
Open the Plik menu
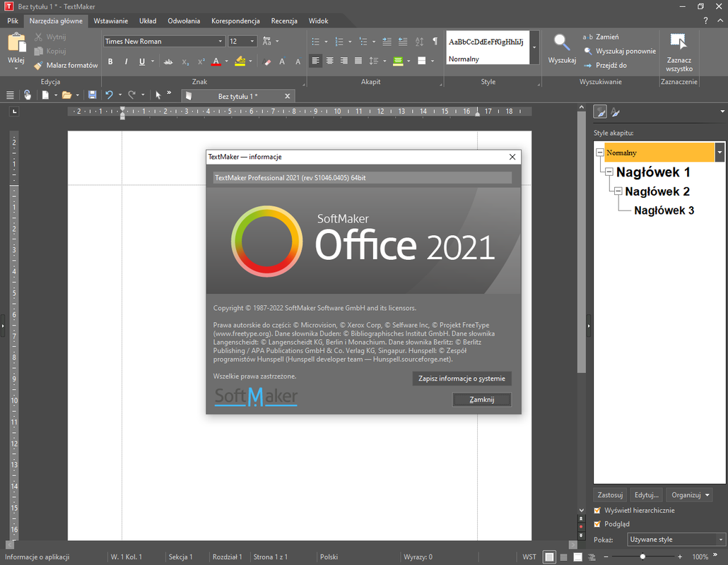pyautogui.click(x=13, y=21)
